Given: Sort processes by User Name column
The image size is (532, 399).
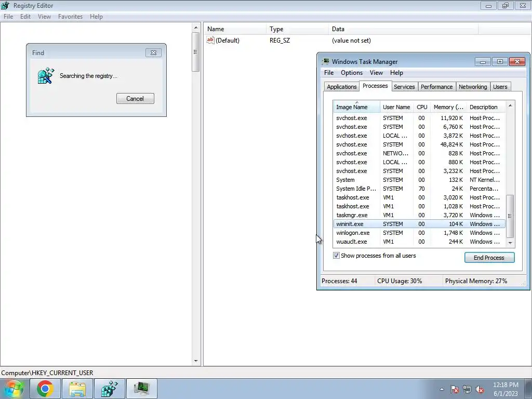Looking at the screenshot, I should click(x=396, y=107).
